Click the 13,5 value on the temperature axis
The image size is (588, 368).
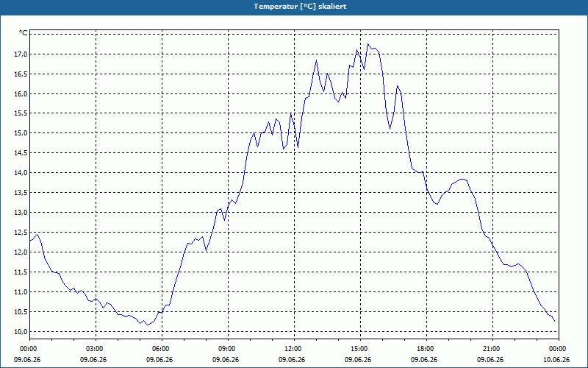point(21,193)
